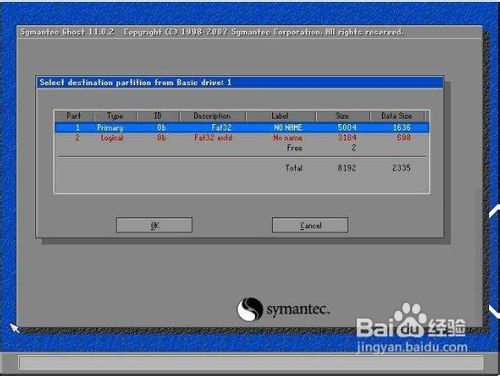Click the Description column header
The width and height of the screenshot is (500, 376).
pyautogui.click(x=212, y=116)
